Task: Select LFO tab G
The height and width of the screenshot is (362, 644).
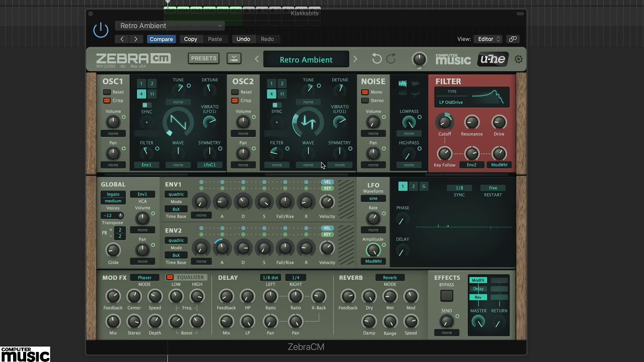Action: tap(424, 187)
